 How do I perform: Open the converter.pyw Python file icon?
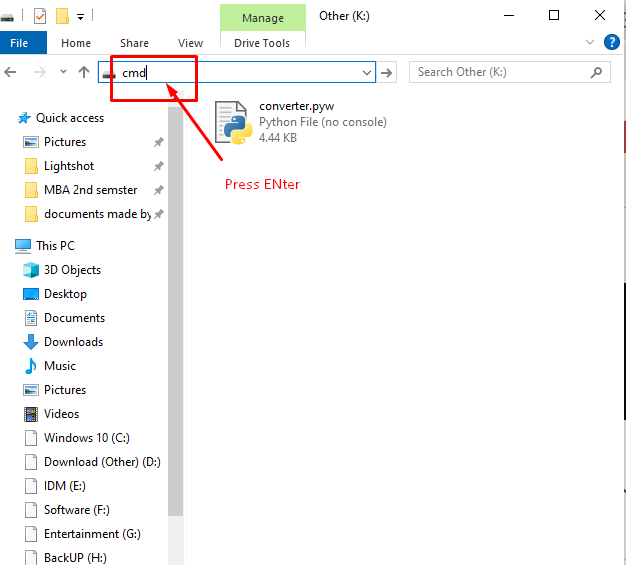pyautogui.click(x=234, y=122)
